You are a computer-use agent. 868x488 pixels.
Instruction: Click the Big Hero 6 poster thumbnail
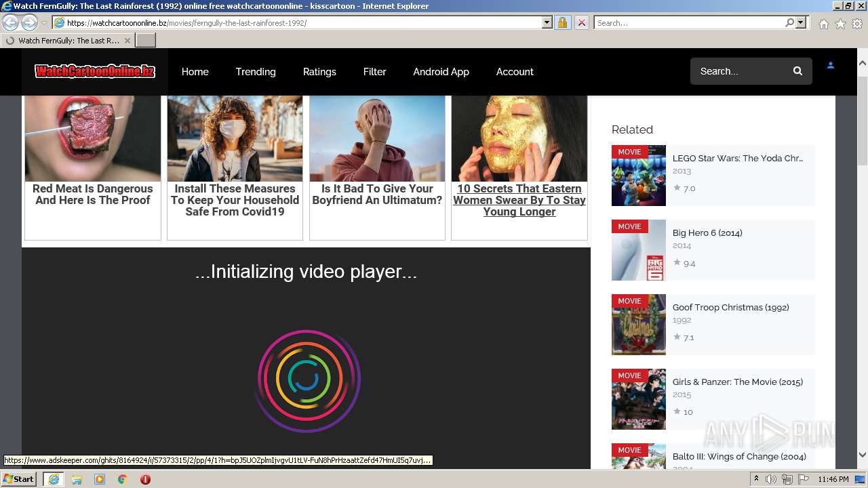click(x=639, y=250)
